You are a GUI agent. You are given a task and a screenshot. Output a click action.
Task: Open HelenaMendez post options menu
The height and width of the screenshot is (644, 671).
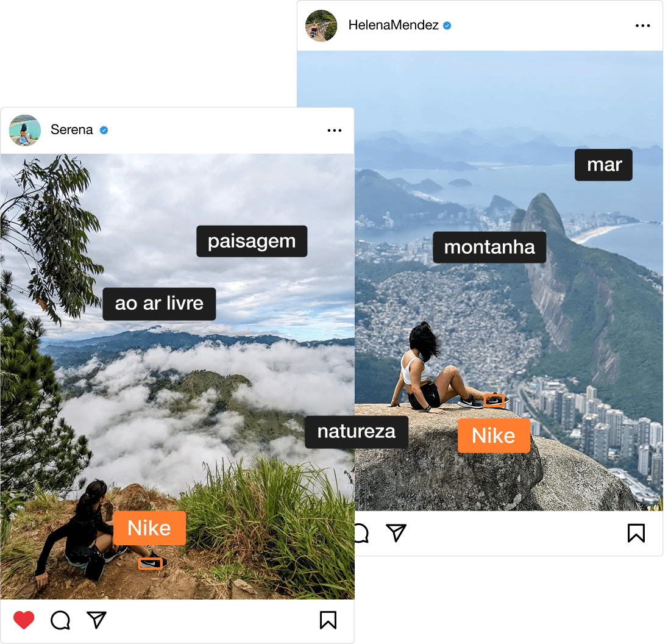coord(643,26)
